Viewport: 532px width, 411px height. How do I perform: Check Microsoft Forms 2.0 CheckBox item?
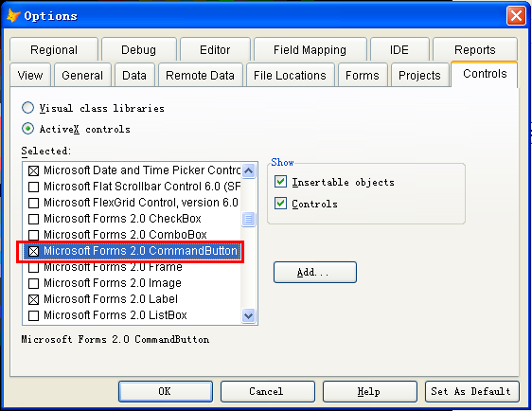[33, 219]
